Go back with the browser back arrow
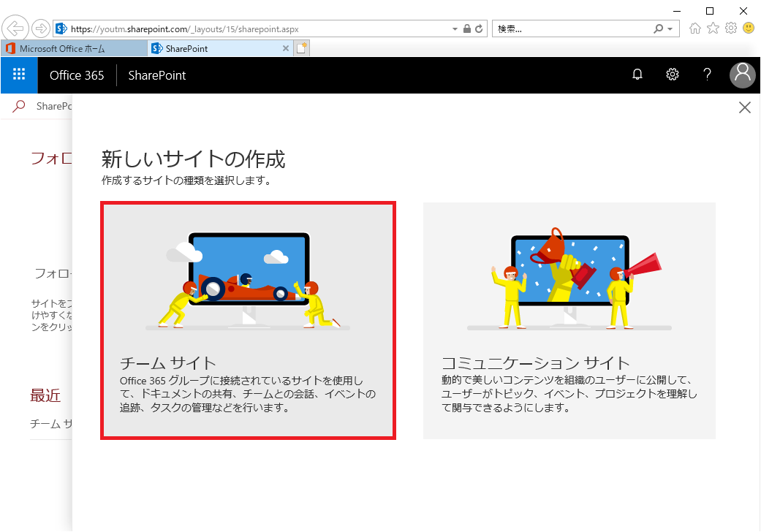The width and height of the screenshot is (761, 532). tap(15, 28)
